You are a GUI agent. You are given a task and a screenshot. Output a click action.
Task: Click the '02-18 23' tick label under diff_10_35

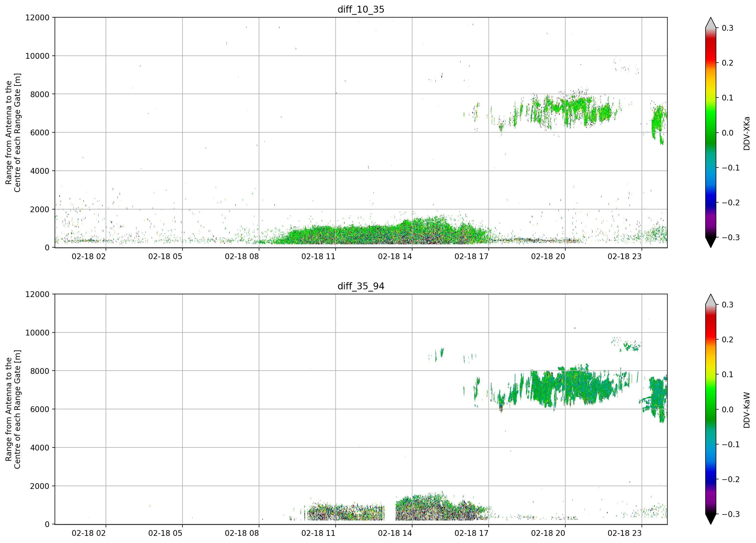tap(625, 256)
